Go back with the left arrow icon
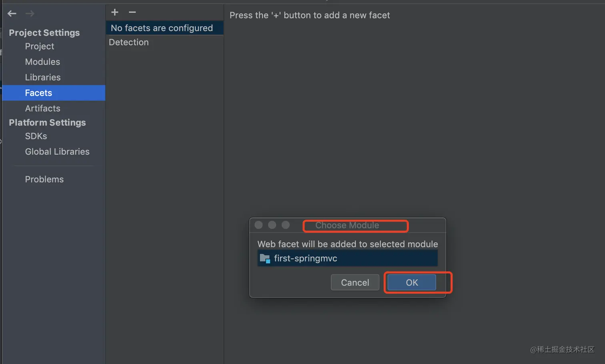The image size is (605, 364). (12, 14)
